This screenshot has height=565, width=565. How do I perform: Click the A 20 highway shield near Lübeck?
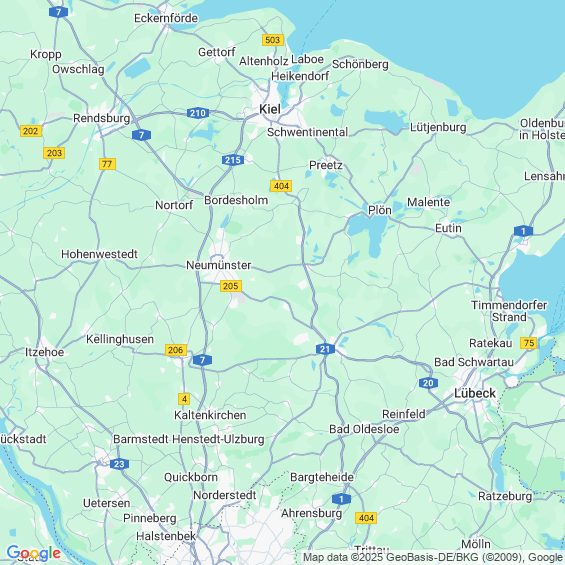[x=428, y=383]
